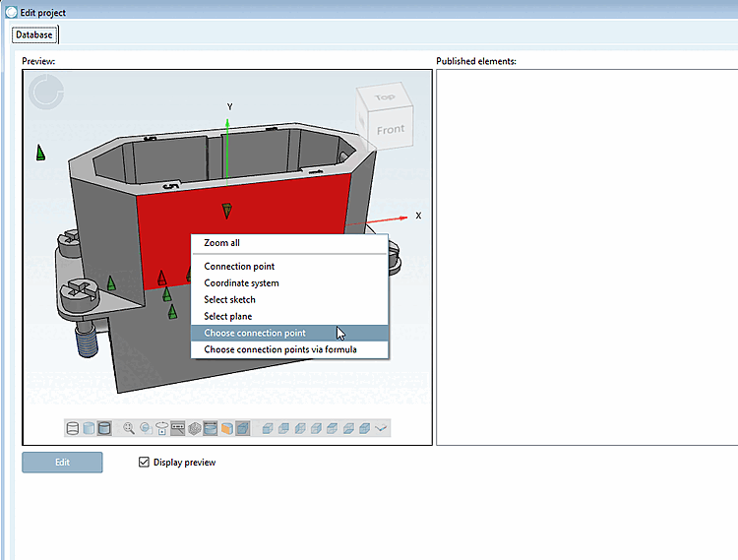The image size is (738, 560).
Task: Click the orange highlighted cube face icon
Action: [226, 428]
